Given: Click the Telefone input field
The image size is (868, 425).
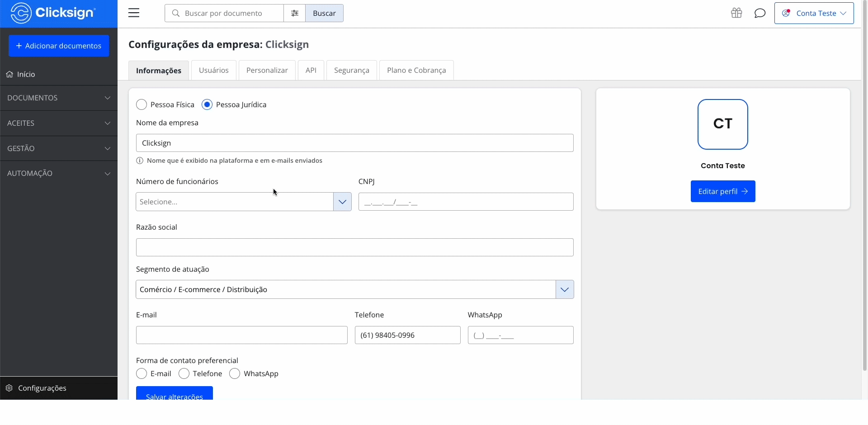Looking at the screenshot, I should (x=407, y=335).
